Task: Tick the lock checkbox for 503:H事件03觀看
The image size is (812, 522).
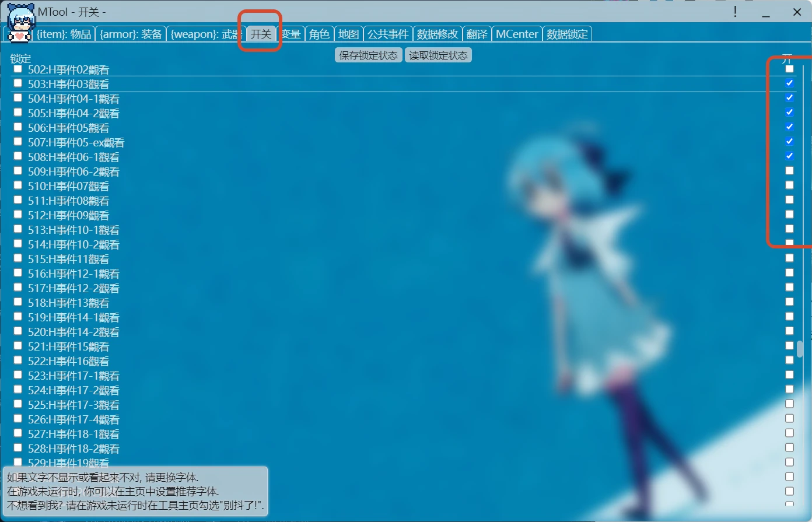Action: [18, 83]
